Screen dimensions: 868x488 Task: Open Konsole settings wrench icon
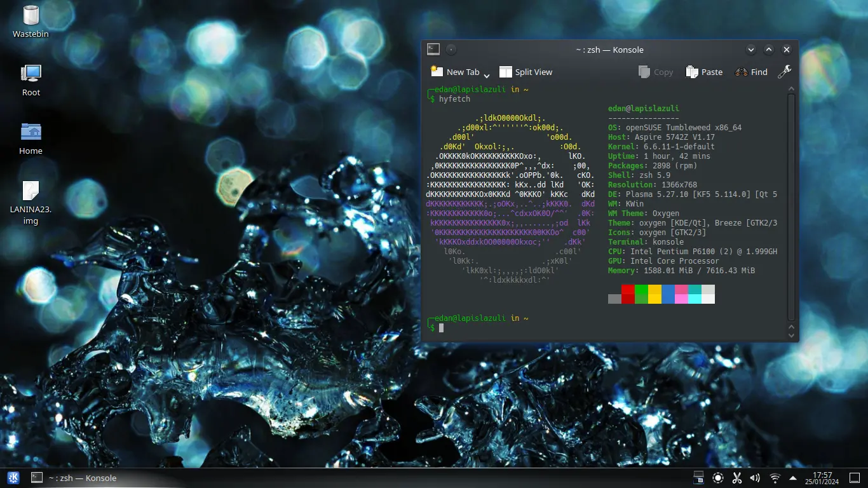point(784,72)
